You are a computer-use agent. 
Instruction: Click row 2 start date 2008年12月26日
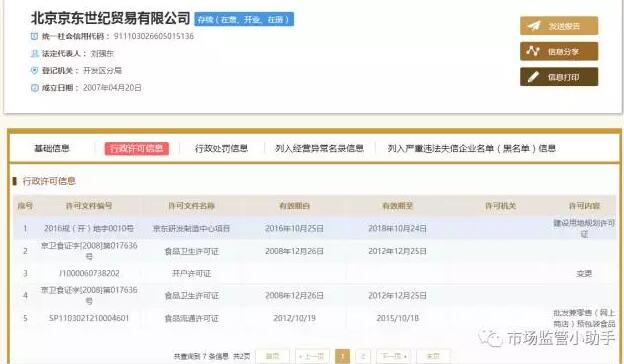(x=294, y=251)
